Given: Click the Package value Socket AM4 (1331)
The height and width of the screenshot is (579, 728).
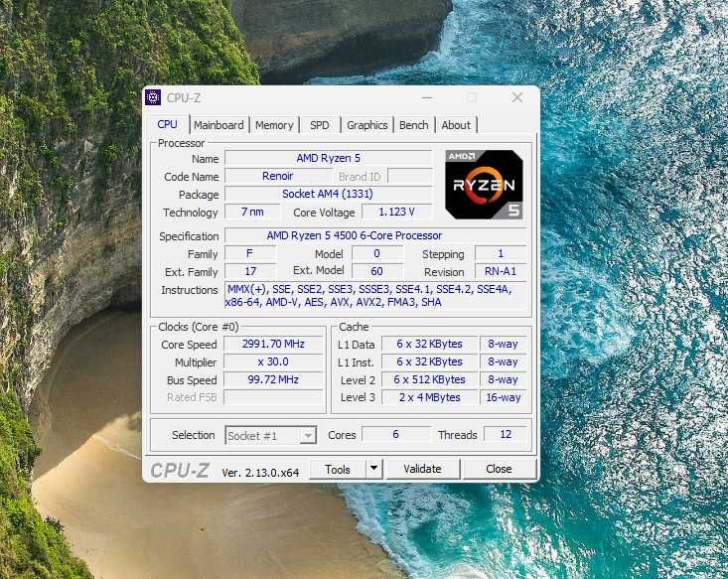Looking at the screenshot, I should tap(329, 194).
